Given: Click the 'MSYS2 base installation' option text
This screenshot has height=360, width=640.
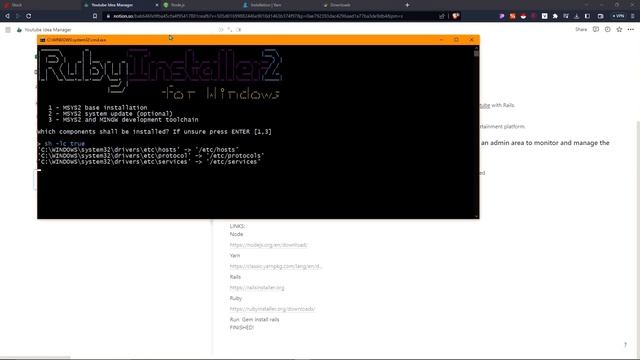Looking at the screenshot, I should (x=105, y=108).
